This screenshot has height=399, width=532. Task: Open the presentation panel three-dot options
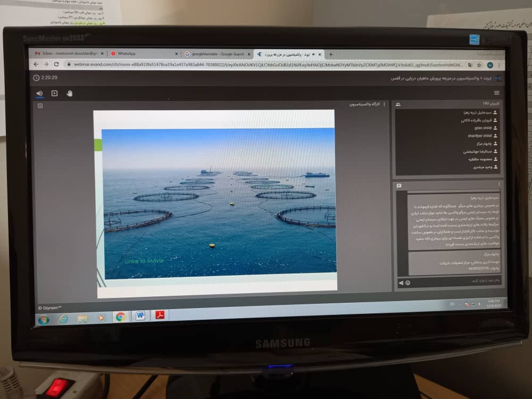[x=384, y=104]
